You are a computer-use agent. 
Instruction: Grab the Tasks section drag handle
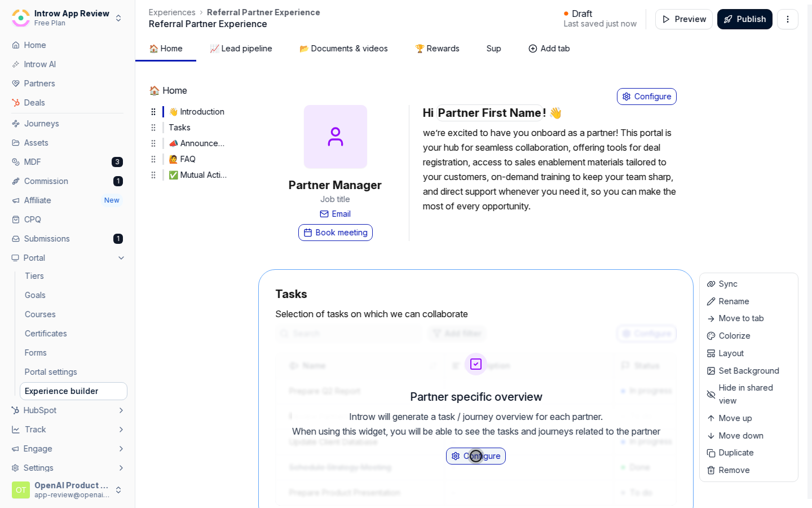153,128
